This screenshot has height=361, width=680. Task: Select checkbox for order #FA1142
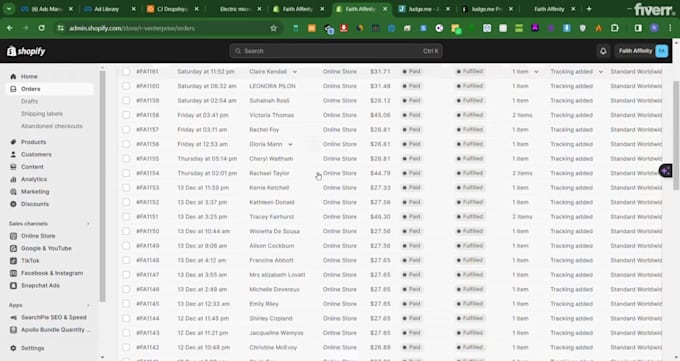pos(126,348)
